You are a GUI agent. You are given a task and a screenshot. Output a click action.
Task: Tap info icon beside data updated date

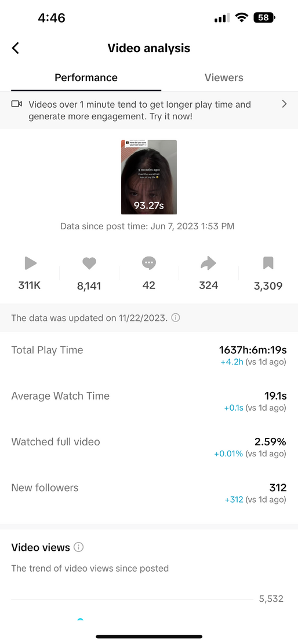[176, 317]
